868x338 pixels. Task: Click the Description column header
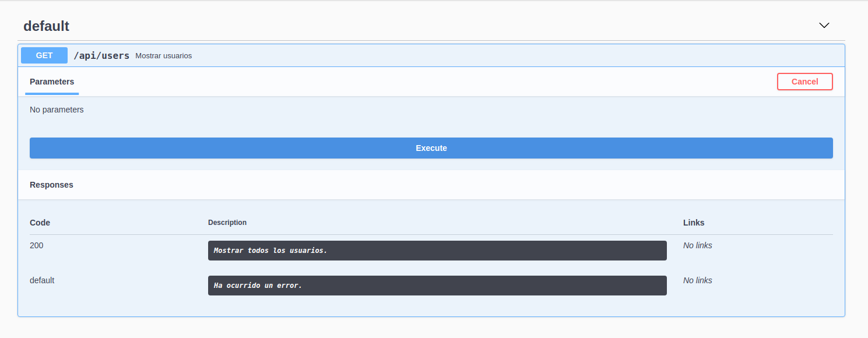click(x=227, y=223)
